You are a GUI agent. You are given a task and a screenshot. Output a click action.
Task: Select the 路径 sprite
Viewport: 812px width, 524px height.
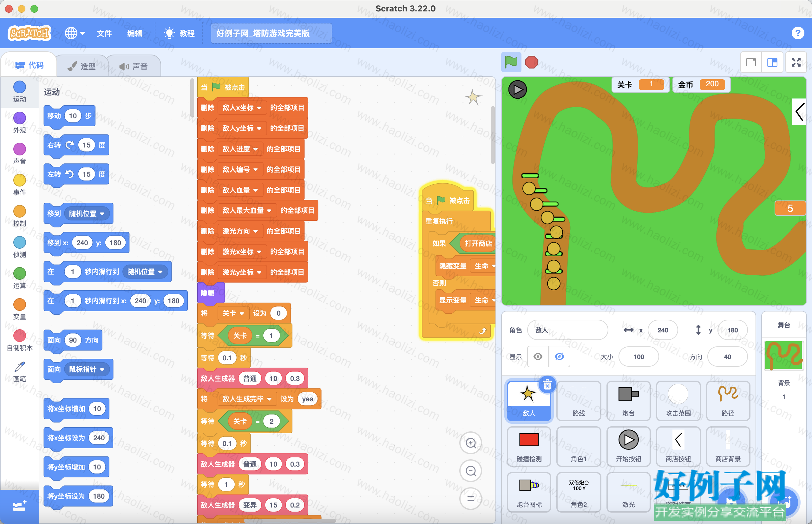pos(728,401)
